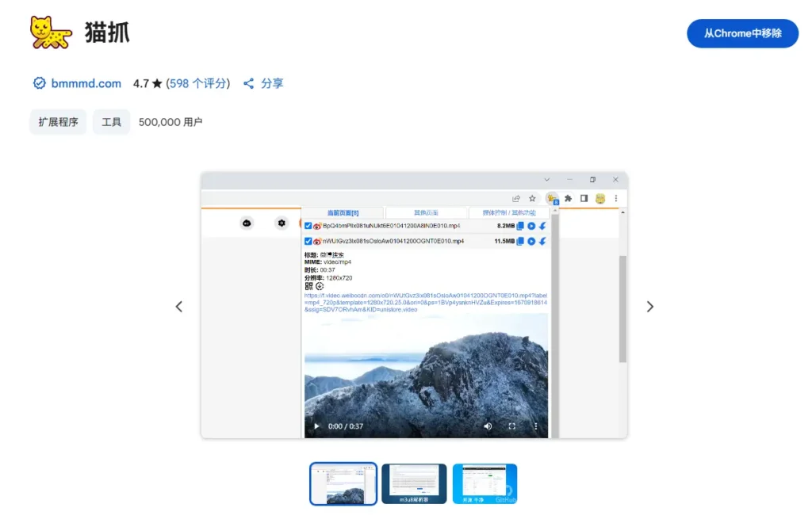Click the fullscreen icon in the video preview
The height and width of the screenshot is (523, 812).
[x=511, y=426]
